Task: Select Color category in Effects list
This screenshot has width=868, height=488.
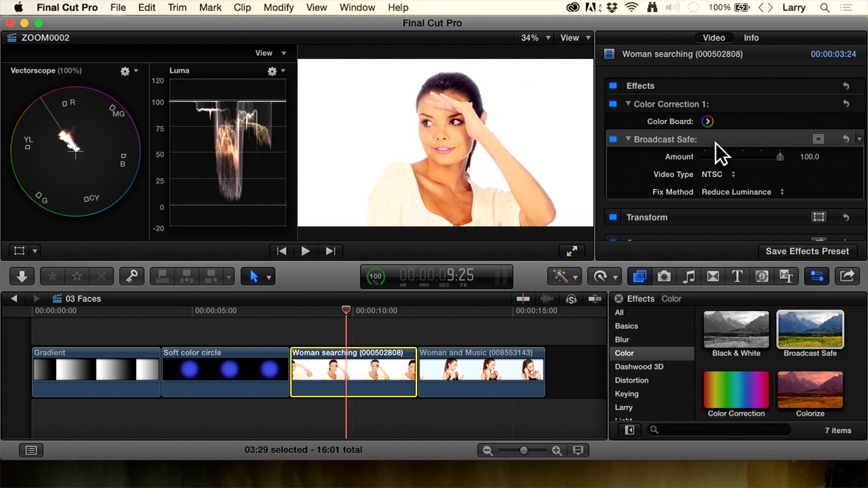Action: (x=652, y=353)
